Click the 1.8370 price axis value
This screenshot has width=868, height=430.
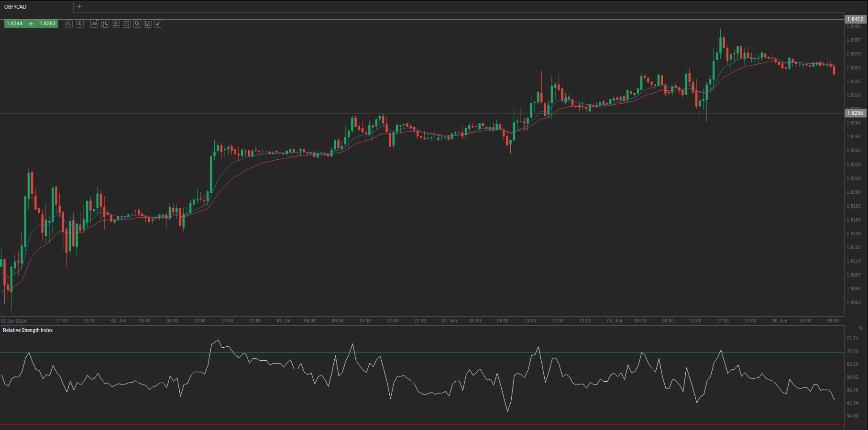tap(854, 54)
